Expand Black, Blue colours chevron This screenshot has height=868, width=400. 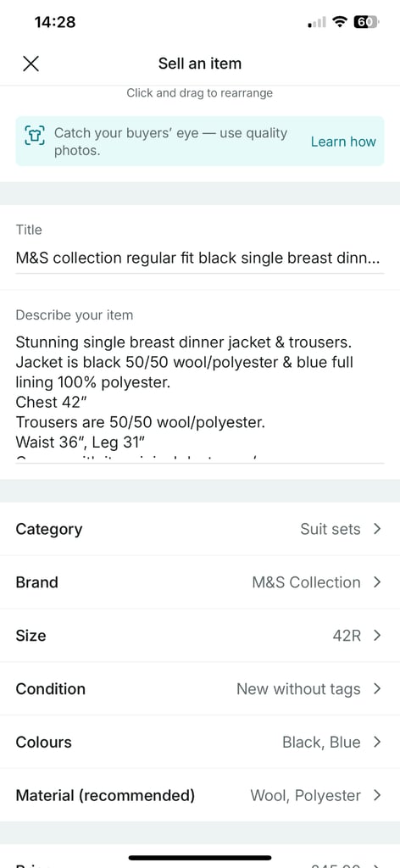(377, 743)
